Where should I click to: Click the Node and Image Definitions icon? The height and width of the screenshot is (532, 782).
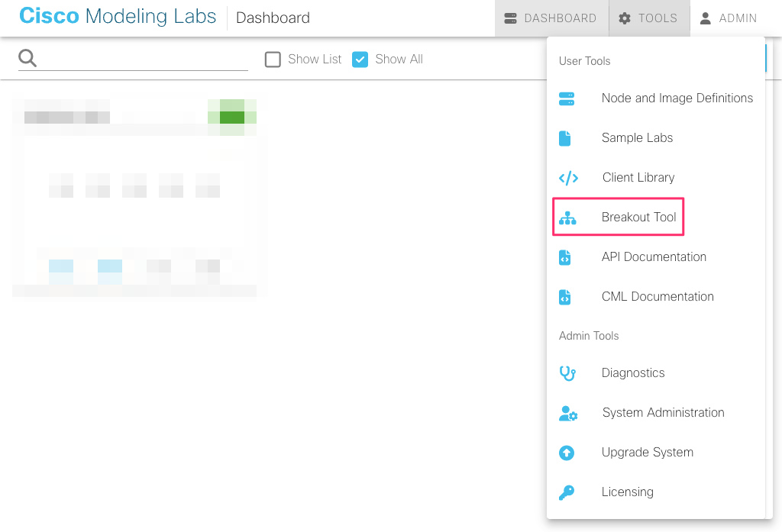coord(567,98)
